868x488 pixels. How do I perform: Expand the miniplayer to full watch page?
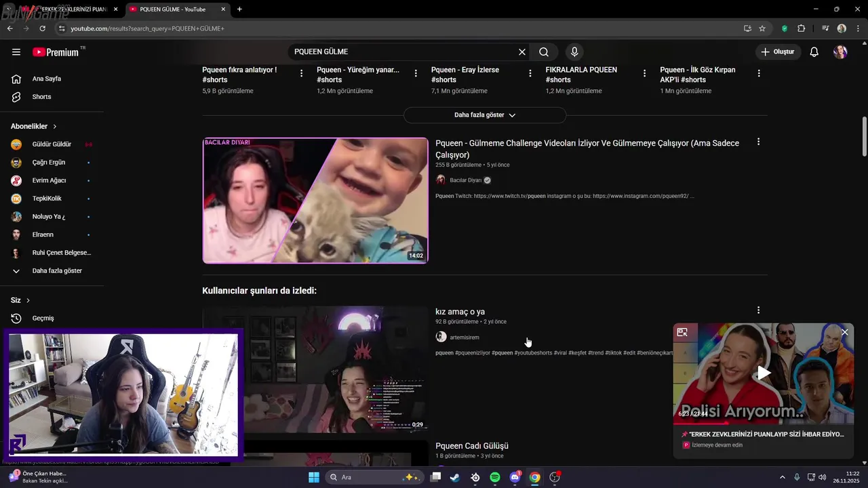tap(682, 332)
